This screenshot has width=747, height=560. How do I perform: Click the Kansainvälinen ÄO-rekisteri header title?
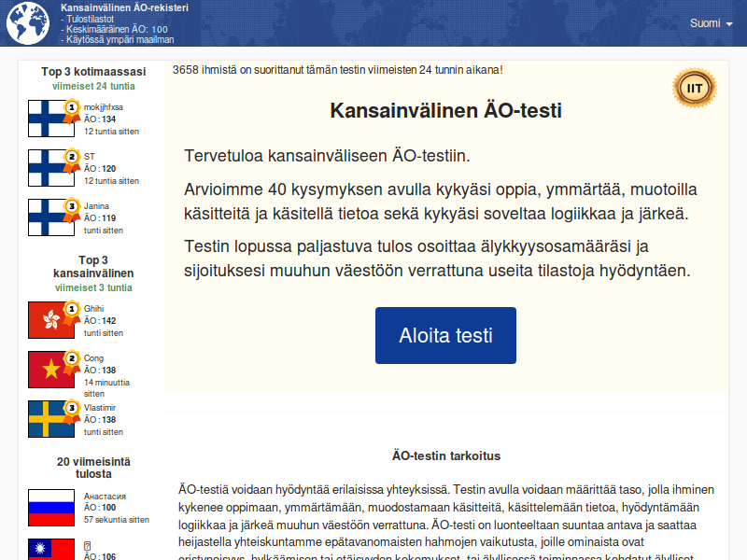(127, 7)
